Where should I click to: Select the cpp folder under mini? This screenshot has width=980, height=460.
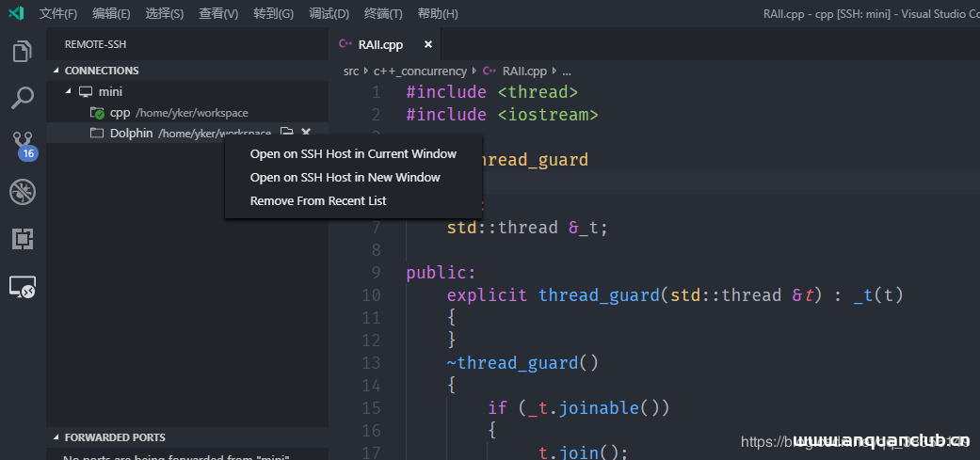(x=187, y=113)
